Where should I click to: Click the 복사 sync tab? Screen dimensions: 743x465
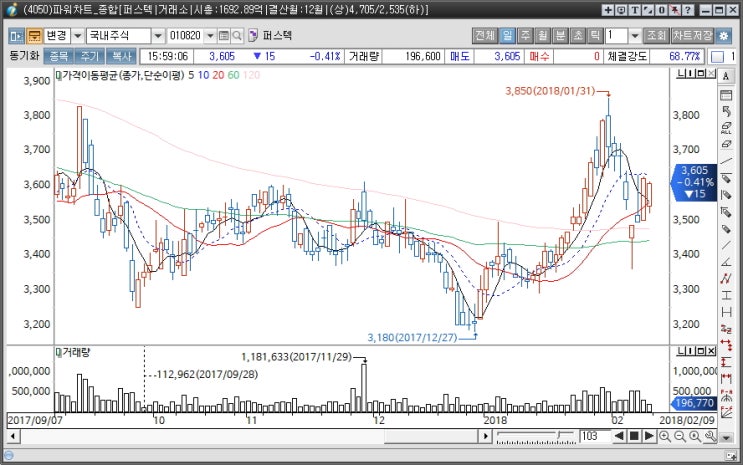point(121,56)
